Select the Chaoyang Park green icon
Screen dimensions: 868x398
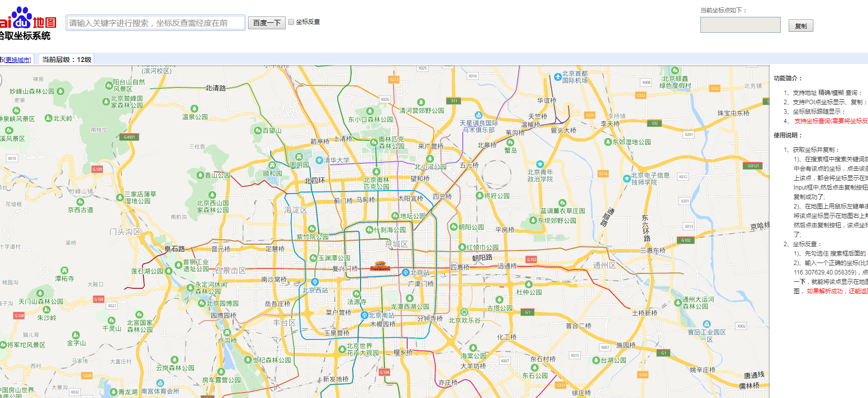coord(453,227)
